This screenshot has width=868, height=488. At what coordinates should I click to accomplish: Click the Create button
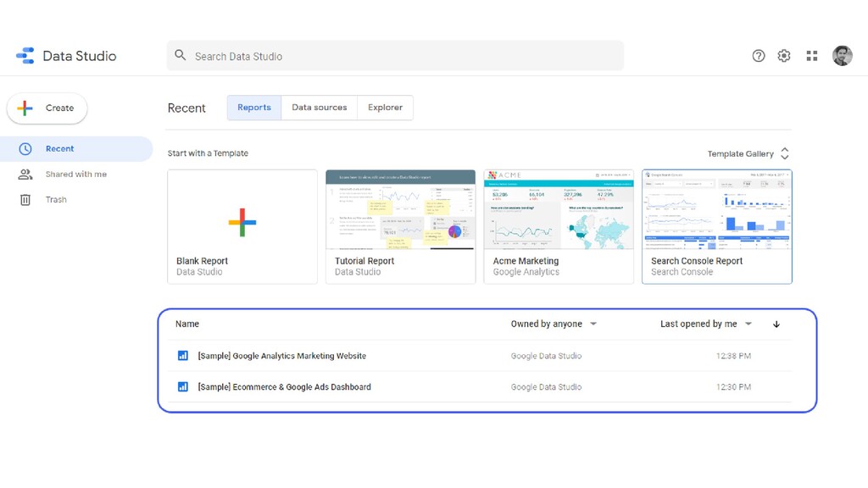tap(47, 108)
